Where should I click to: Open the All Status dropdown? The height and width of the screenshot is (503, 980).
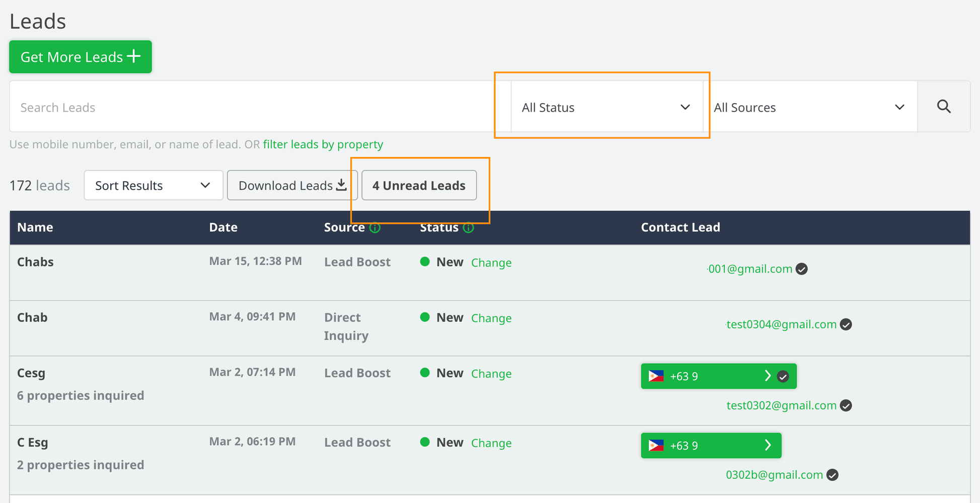coord(604,107)
